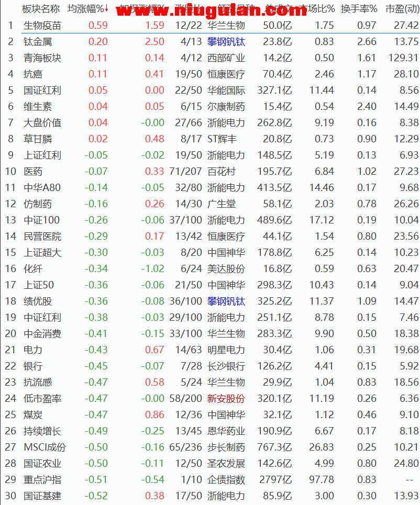The height and width of the screenshot is (505, 420).
Task: Click 攀钢钒钛 in the 绩优股 row
Action: click(226, 301)
